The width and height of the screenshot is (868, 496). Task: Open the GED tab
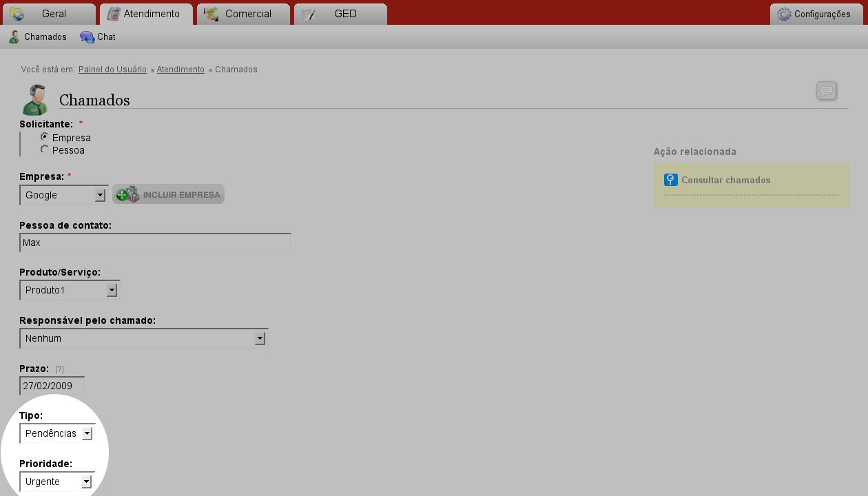click(340, 14)
